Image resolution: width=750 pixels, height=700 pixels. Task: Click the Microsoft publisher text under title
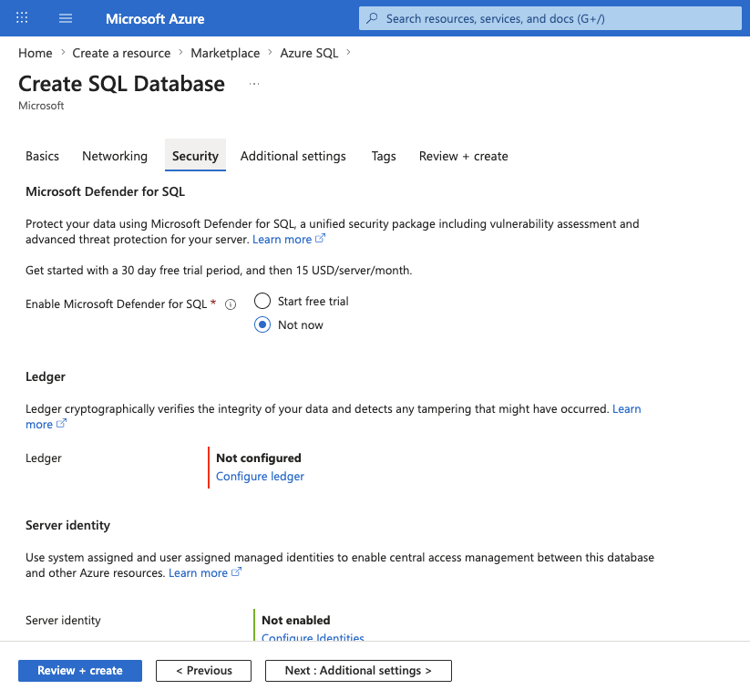pos(41,105)
